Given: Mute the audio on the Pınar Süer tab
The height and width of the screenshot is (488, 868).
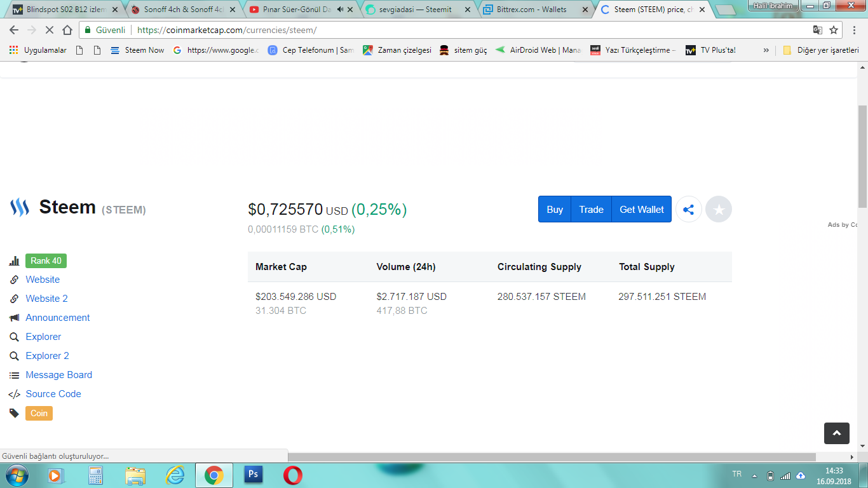Looking at the screenshot, I should click(x=340, y=10).
